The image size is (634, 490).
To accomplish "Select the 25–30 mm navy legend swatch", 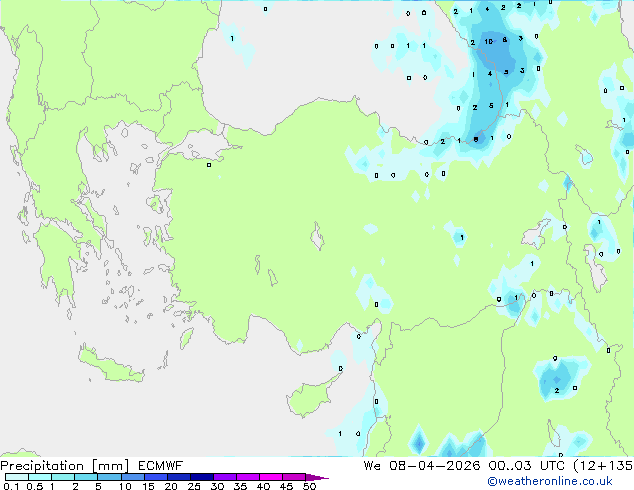I will coord(202,477).
